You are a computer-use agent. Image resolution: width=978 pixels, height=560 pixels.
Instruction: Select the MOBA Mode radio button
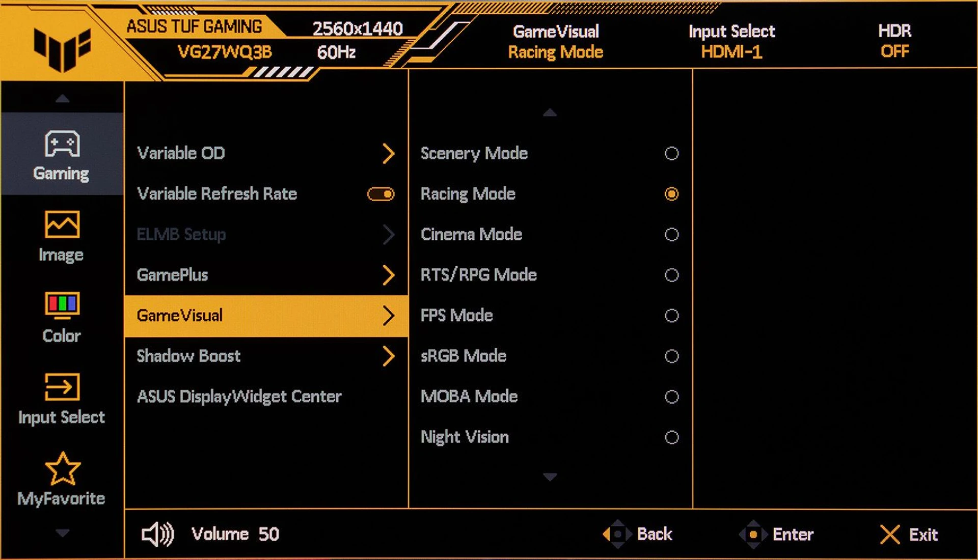pyautogui.click(x=672, y=397)
